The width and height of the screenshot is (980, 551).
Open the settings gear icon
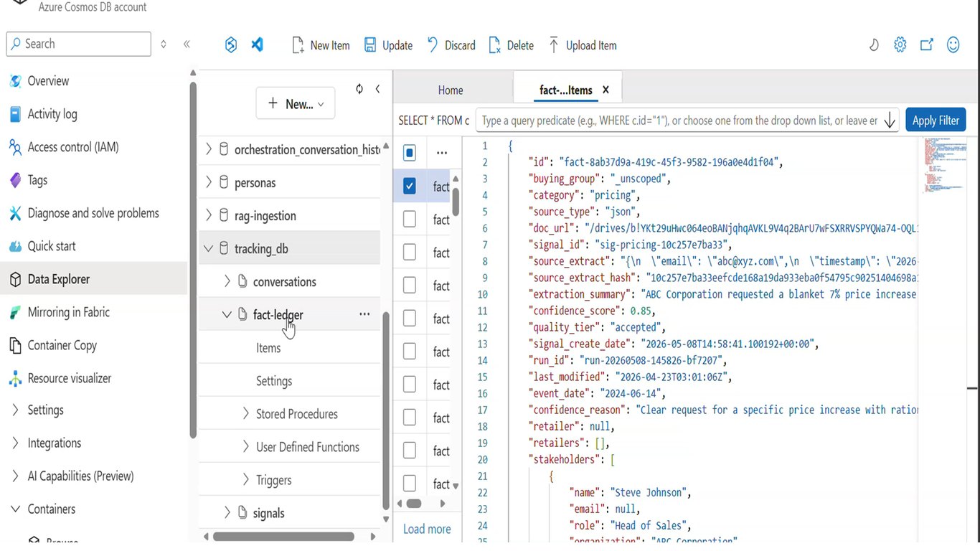click(900, 44)
